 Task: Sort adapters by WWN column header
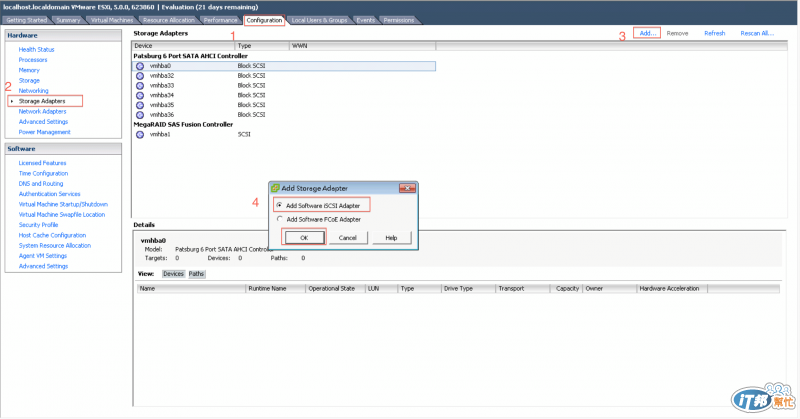pyautogui.click(x=362, y=46)
